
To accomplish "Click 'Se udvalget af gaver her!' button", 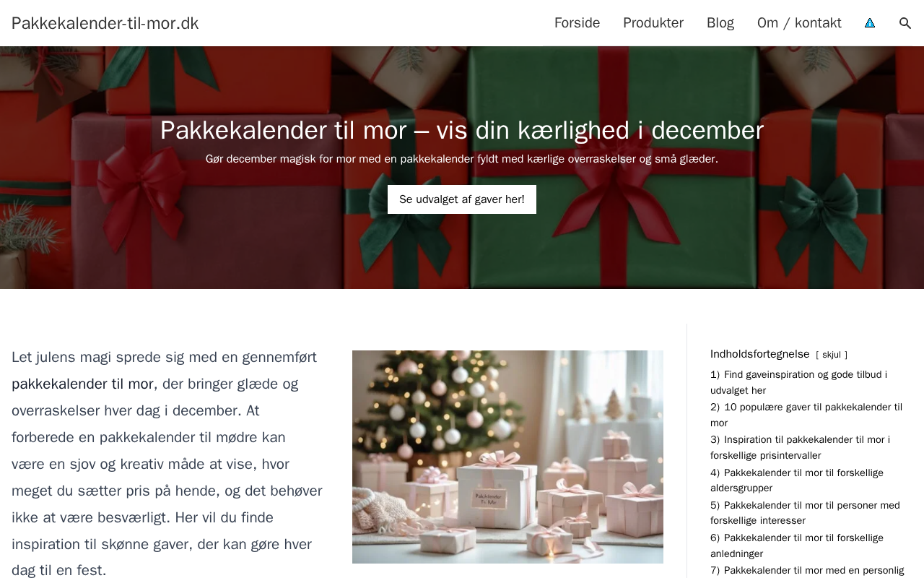I will coord(462,199).
